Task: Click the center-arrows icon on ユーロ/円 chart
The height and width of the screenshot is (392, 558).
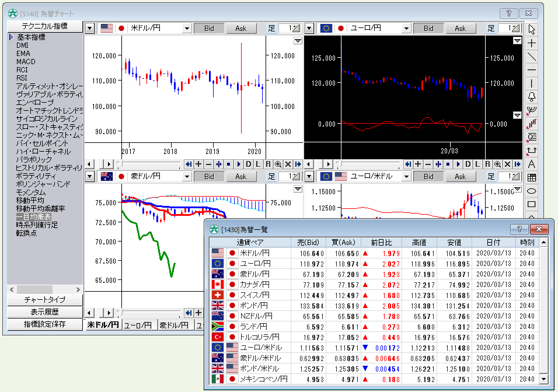Action: pyautogui.click(x=438, y=164)
